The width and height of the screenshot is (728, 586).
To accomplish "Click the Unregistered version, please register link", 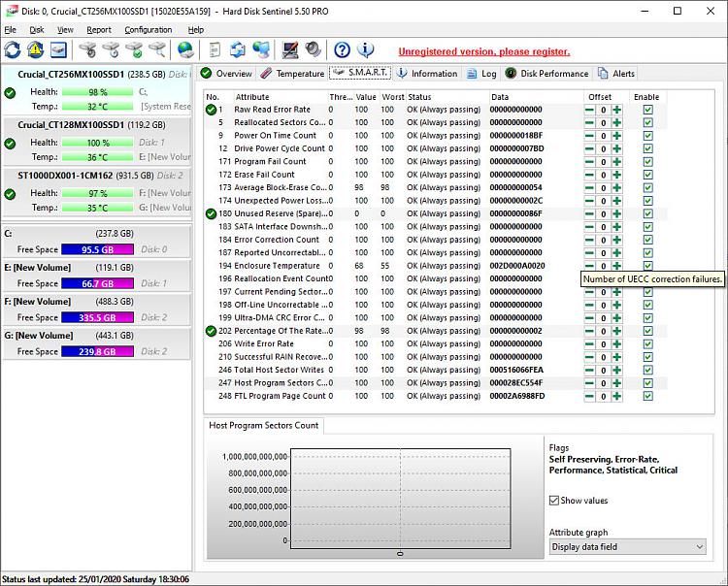I will (x=483, y=51).
